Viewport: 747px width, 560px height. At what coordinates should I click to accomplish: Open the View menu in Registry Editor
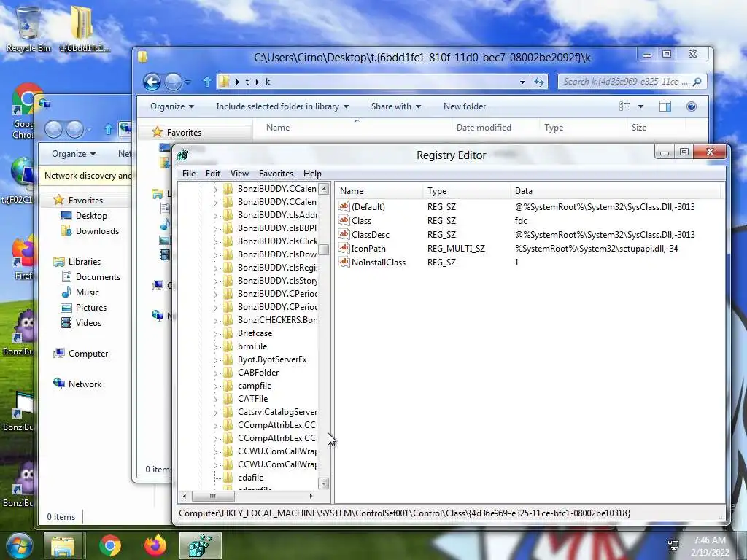239,174
